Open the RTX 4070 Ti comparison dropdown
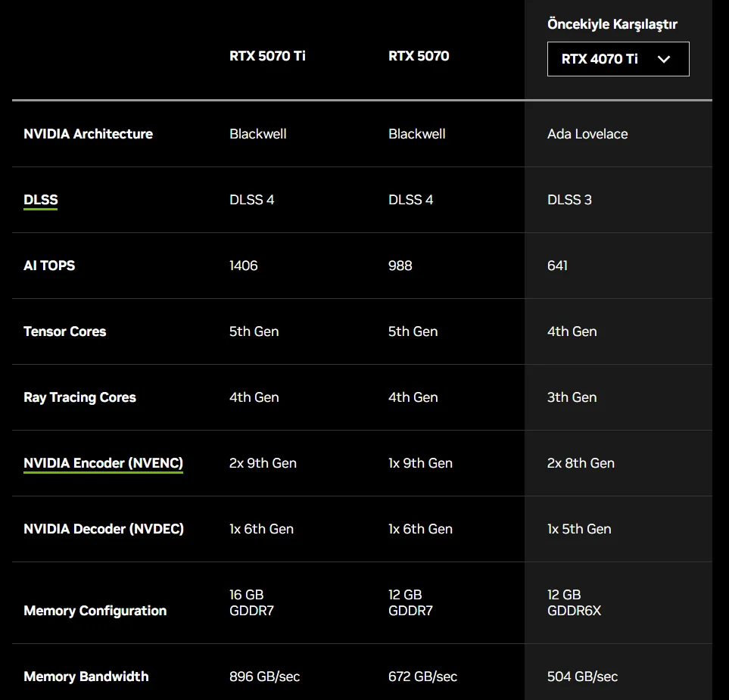This screenshot has width=729, height=700. [x=618, y=59]
